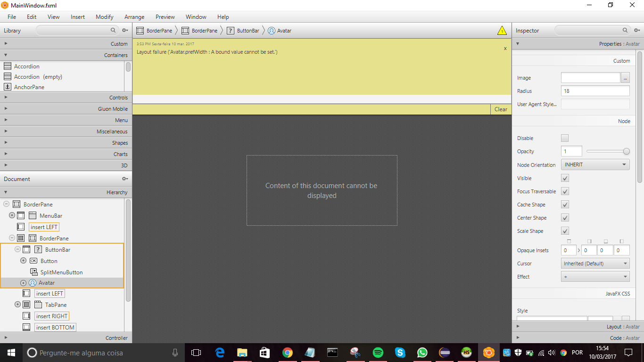
Task: Click the OK icon of the Button row
Action: point(33,261)
